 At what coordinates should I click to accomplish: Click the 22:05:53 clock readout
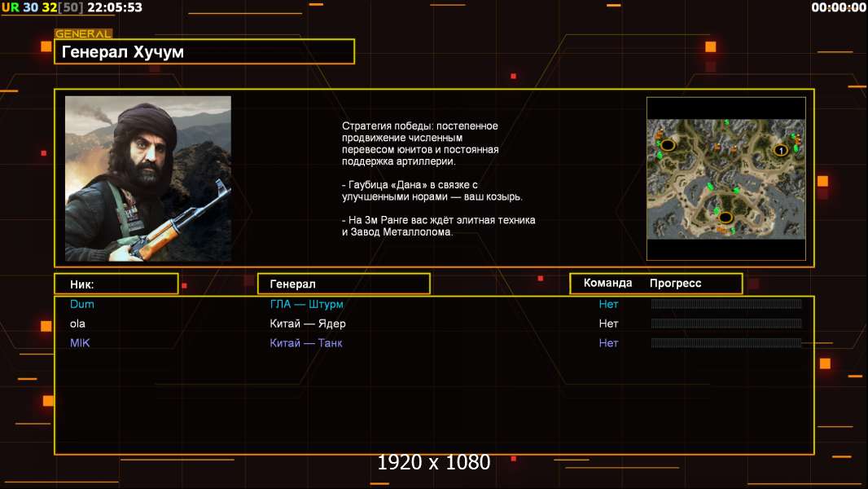coord(115,7)
